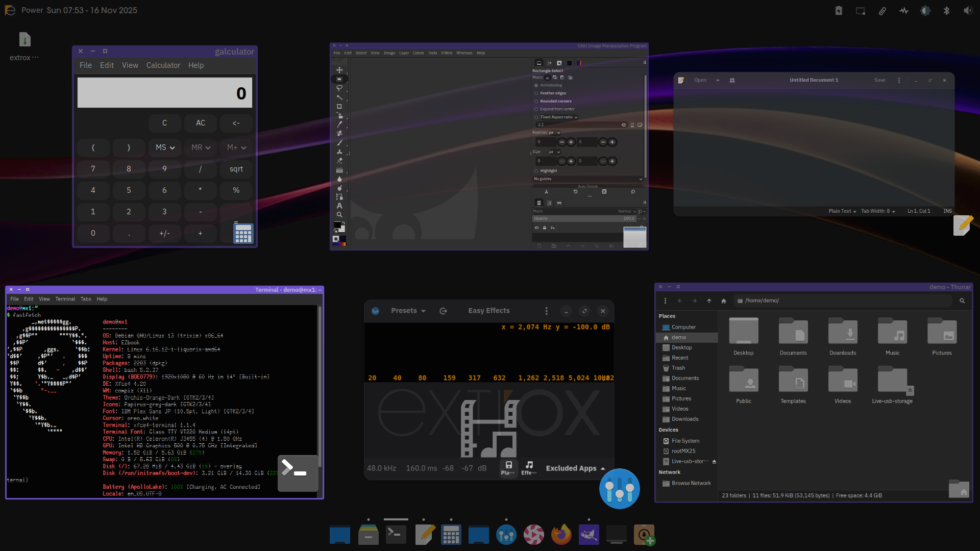980x551 pixels.
Task: Select the Free Select lasso tool in GIMP
Action: [339, 88]
